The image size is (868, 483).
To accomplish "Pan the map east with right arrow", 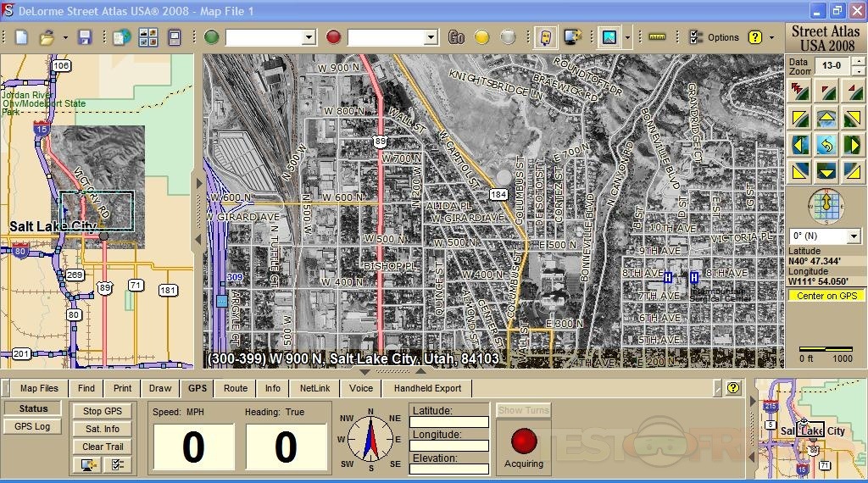I will 853,145.
